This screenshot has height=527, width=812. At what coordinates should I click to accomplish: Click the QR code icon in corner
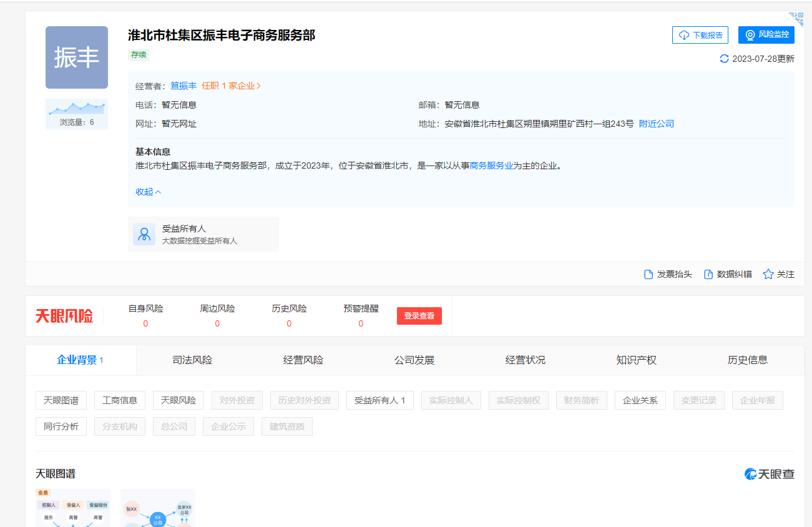tap(796, 19)
